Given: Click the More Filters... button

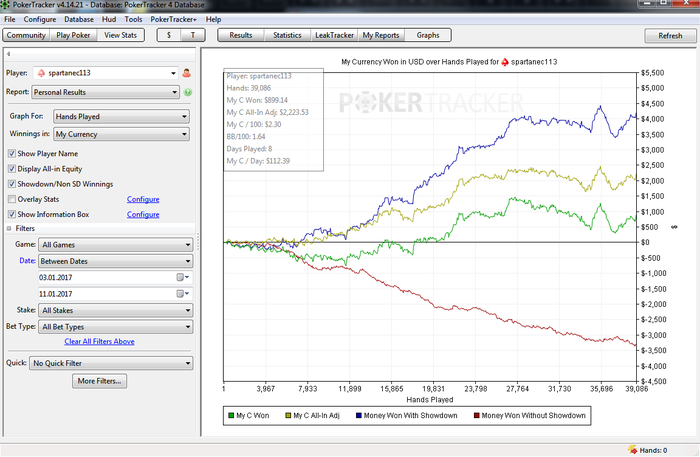Looking at the screenshot, I should 100,381.
